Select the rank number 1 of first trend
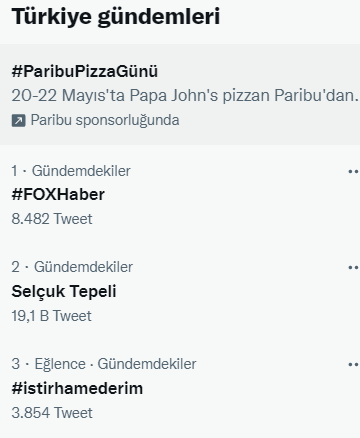360x438 pixels. click(14, 171)
